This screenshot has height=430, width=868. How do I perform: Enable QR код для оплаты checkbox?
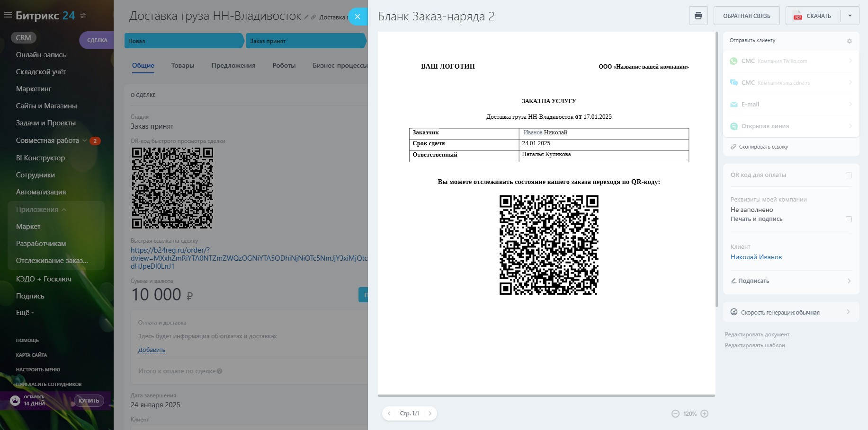pos(849,176)
